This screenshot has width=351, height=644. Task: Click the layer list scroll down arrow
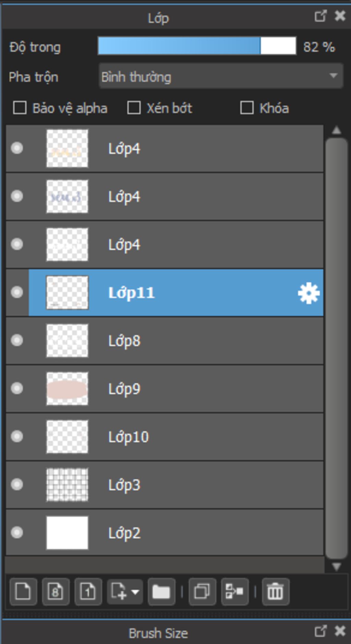click(336, 567)
